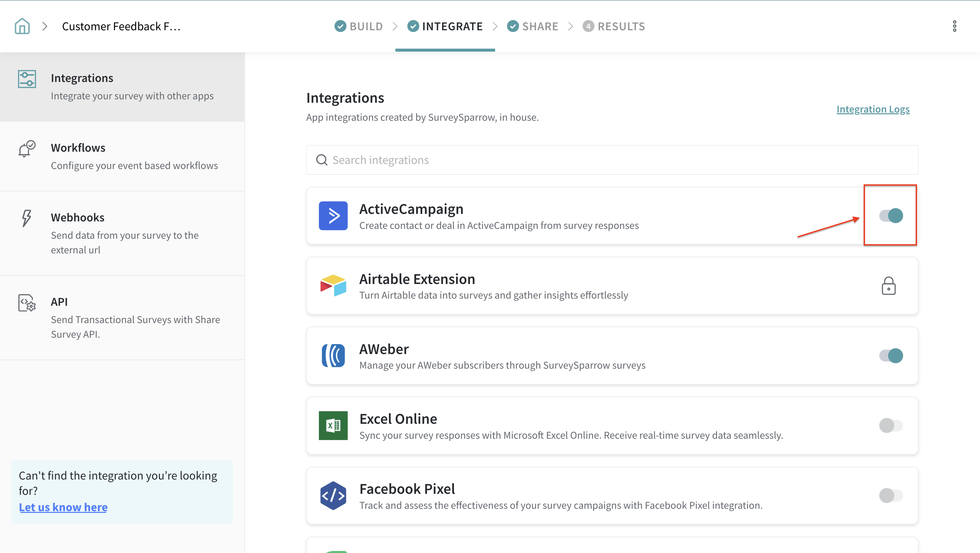The image size is (980, 553).
Task: Click the ActiveCampaign logo icon
Action: click(333, 216)
